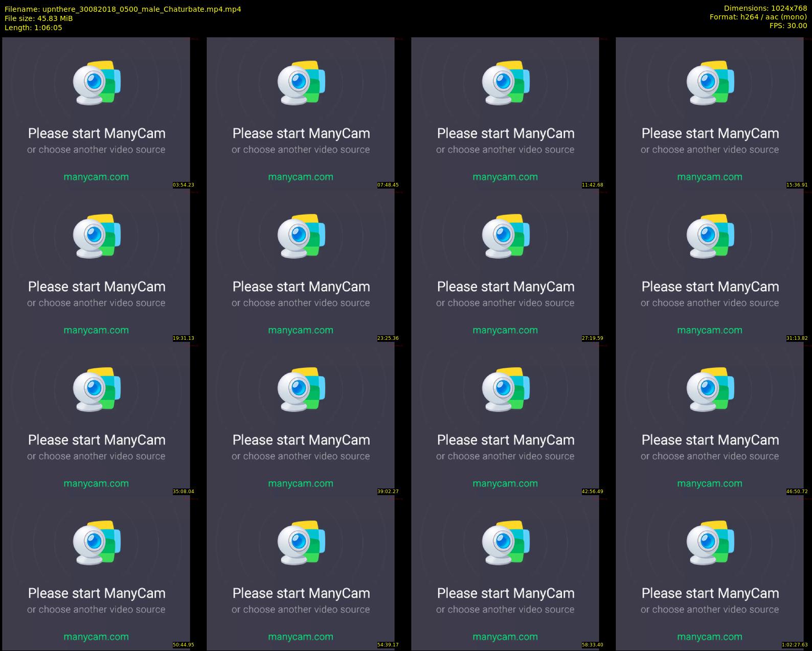Click the 31:13.82 timestamp label
This screenshot has width=812, height=651.
coord(797,338)
